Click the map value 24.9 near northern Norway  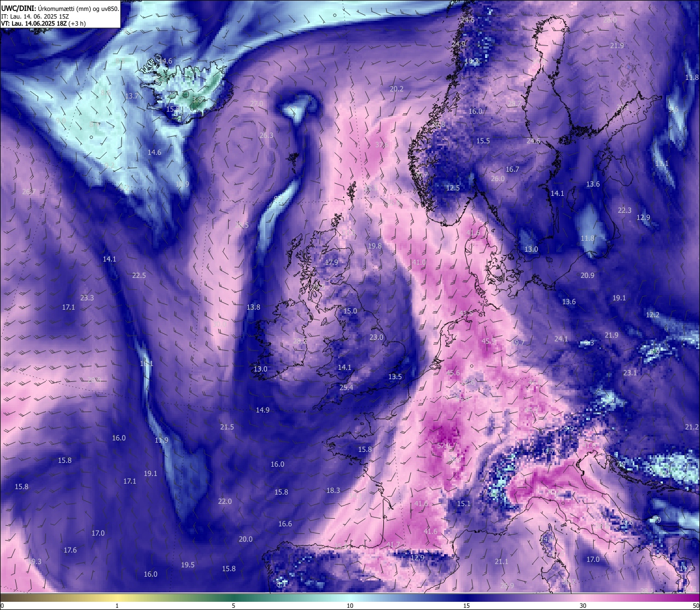tap(459, 44)
